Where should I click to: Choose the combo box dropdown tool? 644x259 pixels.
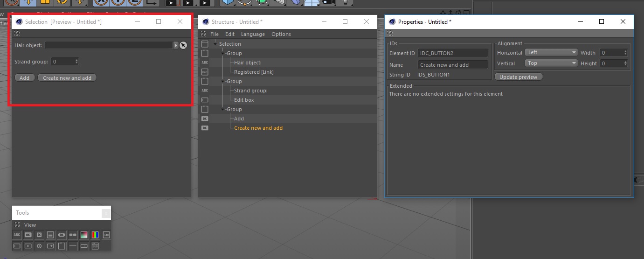50,245
